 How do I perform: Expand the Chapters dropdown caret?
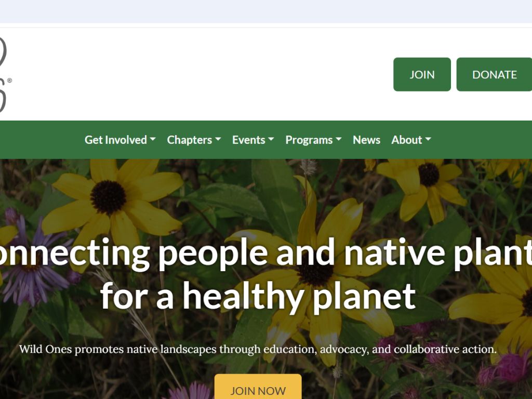218,139
